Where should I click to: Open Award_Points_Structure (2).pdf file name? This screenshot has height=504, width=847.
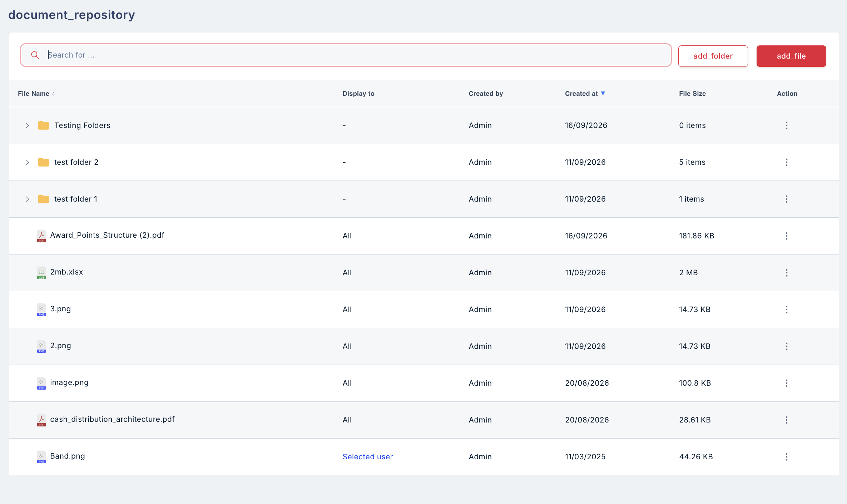pos(107,235)
